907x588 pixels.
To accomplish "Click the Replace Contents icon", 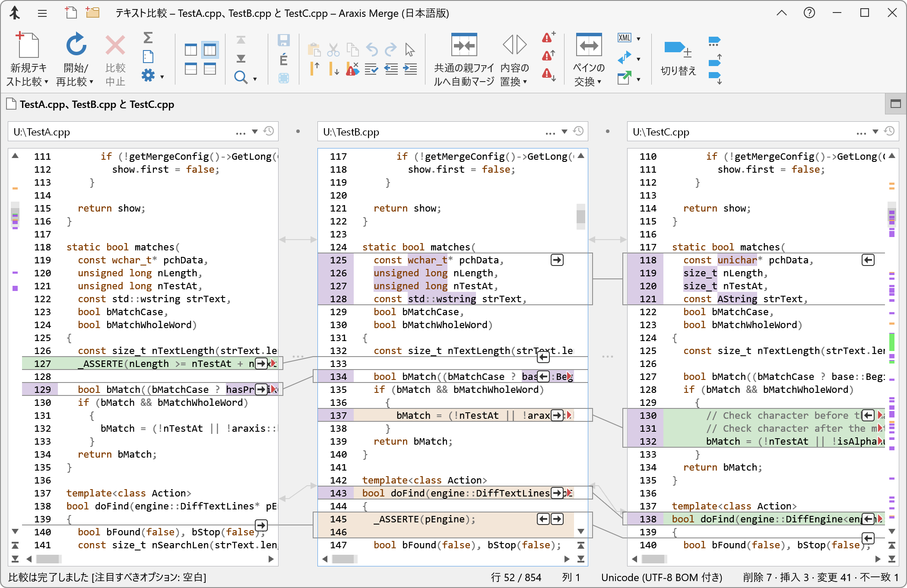I will tap(514, 44).
